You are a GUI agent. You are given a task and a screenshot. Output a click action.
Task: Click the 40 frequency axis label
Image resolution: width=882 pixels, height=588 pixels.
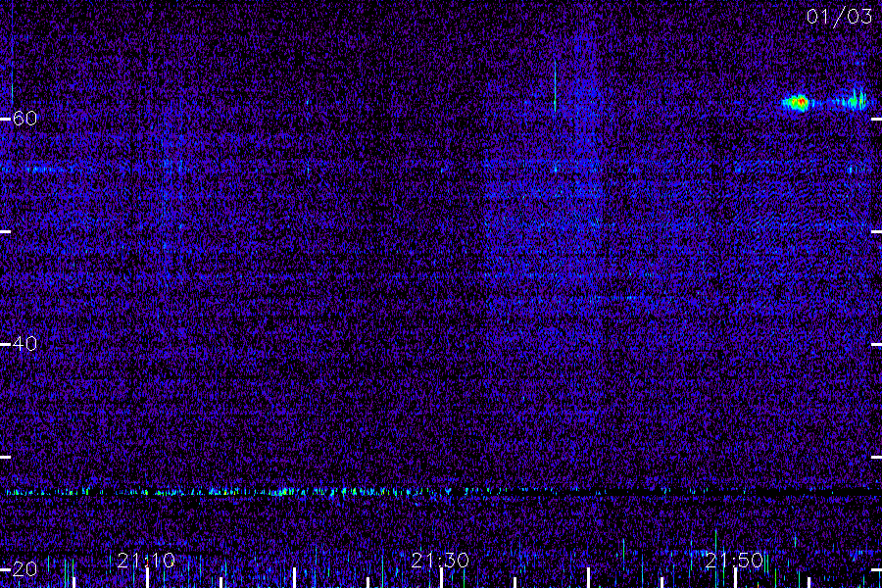pyautogui.click(x=24, y=343)
